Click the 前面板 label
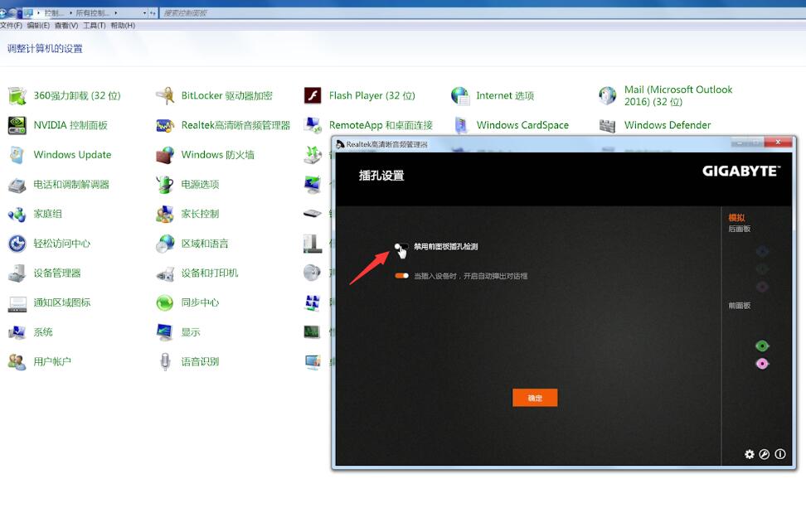806x532 pixels. point(739,306)
